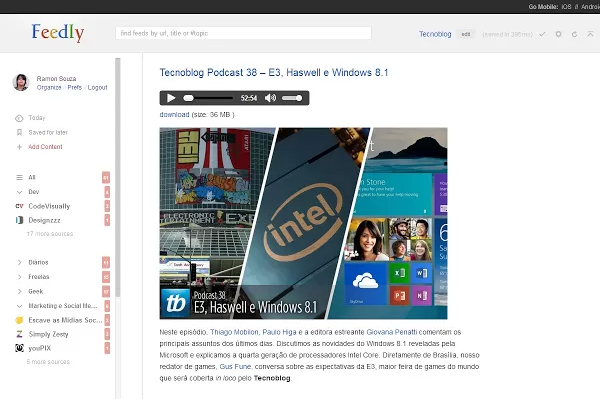The height and width of the screenshot is (400, 600).
Task: Click the audio progress seek bar
Action: tap(209, 98)
